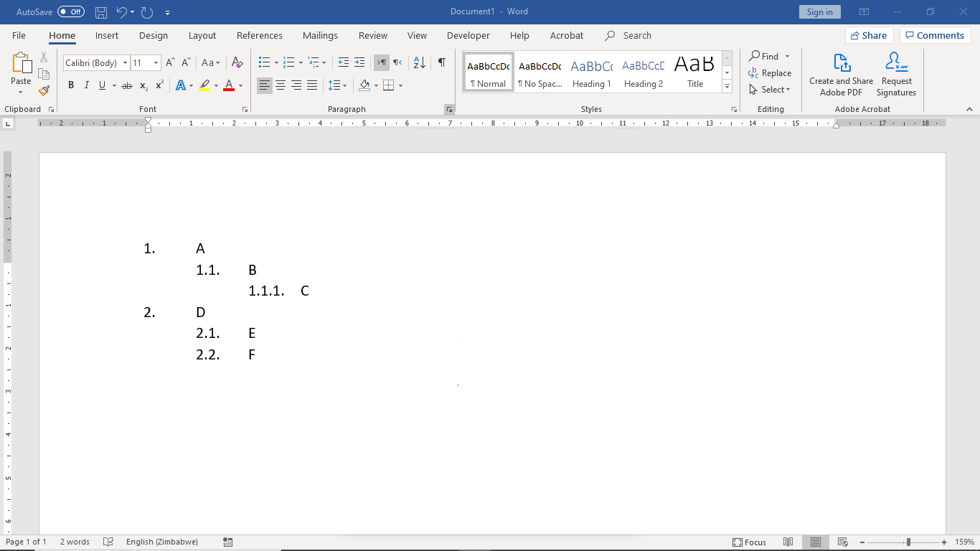Open Paragraph settings dialog launcher
980x551 pixels.
coord(450,109)
